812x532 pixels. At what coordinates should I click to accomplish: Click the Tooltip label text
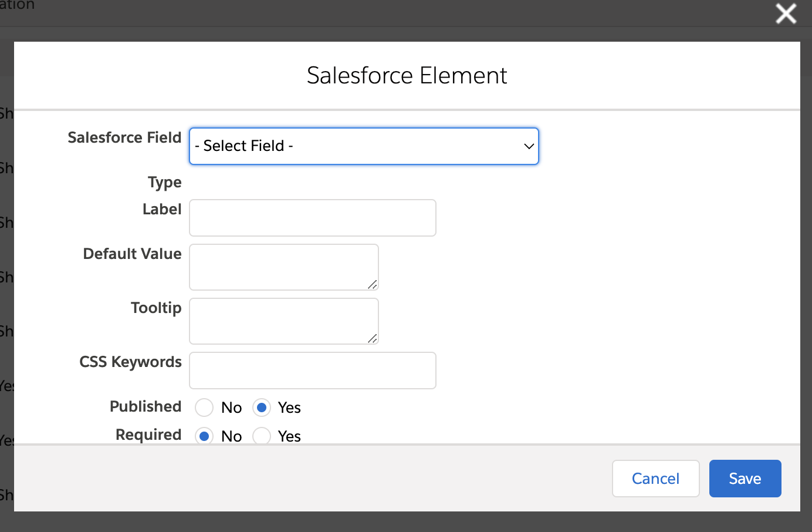click(x=157, y=308)
